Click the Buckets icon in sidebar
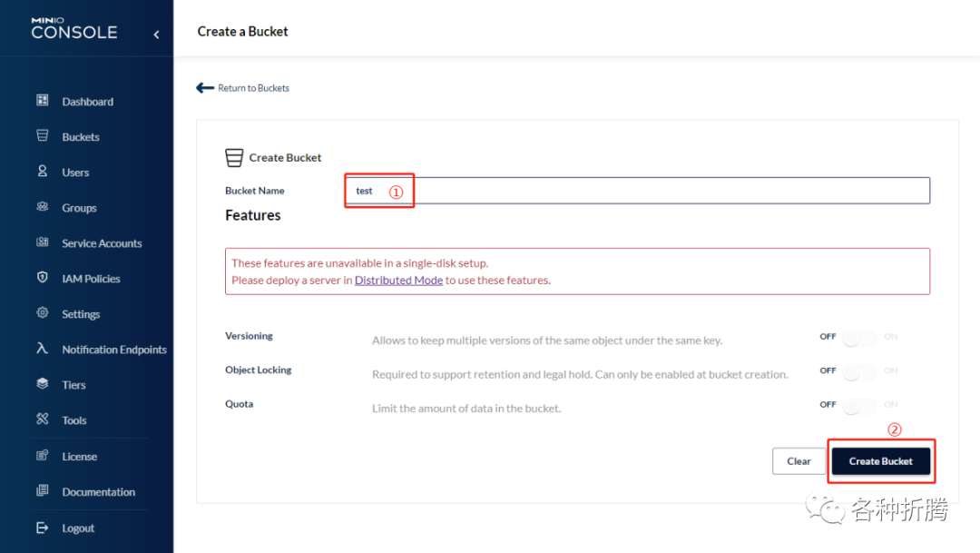980x553 pixels. coord(42,136)
